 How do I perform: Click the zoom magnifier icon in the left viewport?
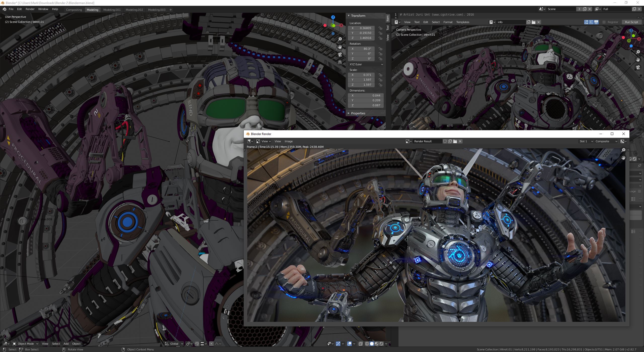click(x=340, y=39)
